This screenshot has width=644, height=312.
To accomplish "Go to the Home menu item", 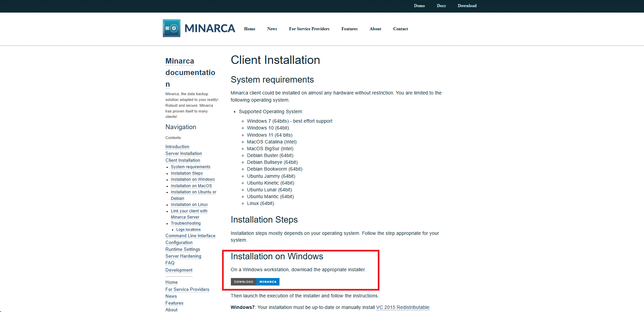I will point(250,29).
